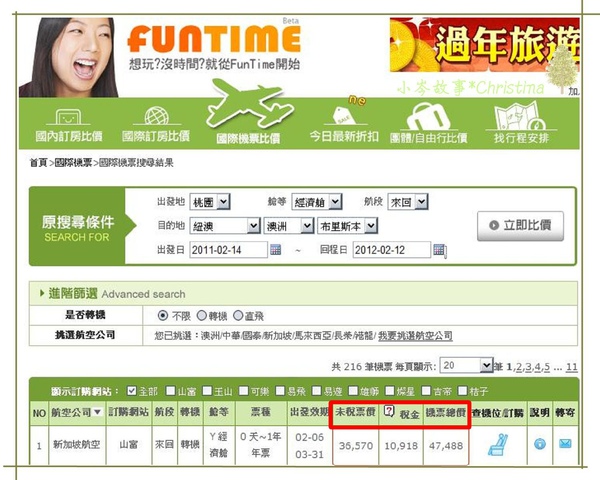600x480 pixels.
Task: Open calendar picker for 出發日
Action: [276, 250]
